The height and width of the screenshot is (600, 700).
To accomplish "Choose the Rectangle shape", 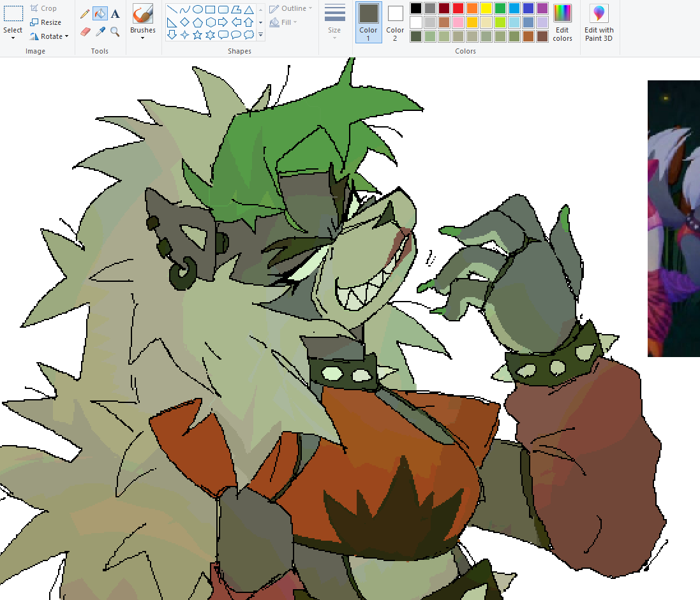I will pos(211,9).
